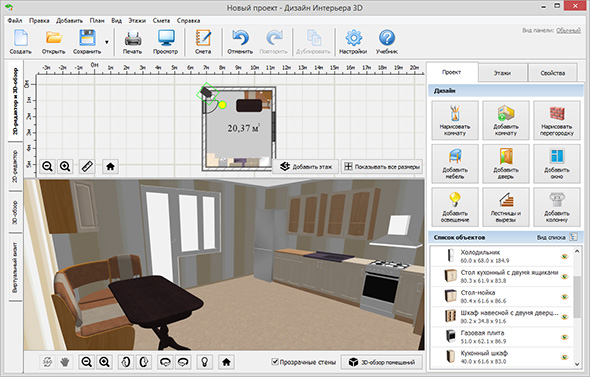Click Добавить этаж button
This screenshot has width=590, height=377.
click(x=306, y=167)
